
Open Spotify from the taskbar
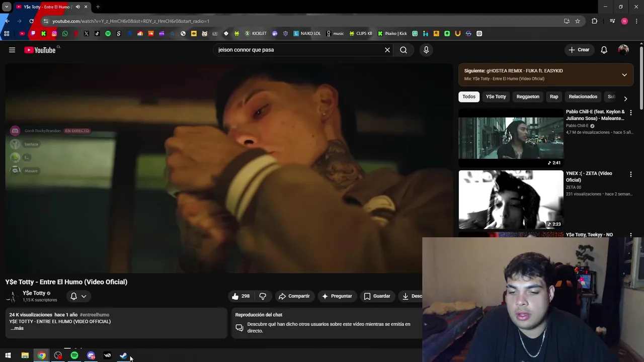74,355
